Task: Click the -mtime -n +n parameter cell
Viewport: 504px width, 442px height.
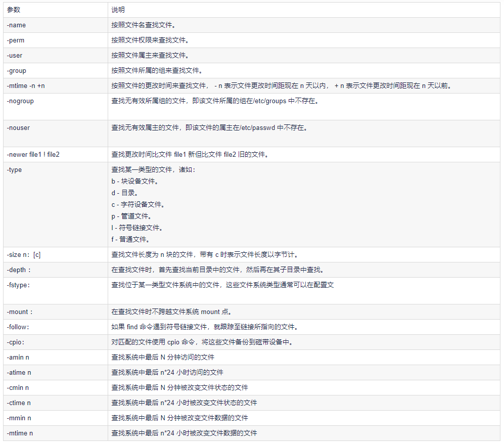Action: coord(26,85)
